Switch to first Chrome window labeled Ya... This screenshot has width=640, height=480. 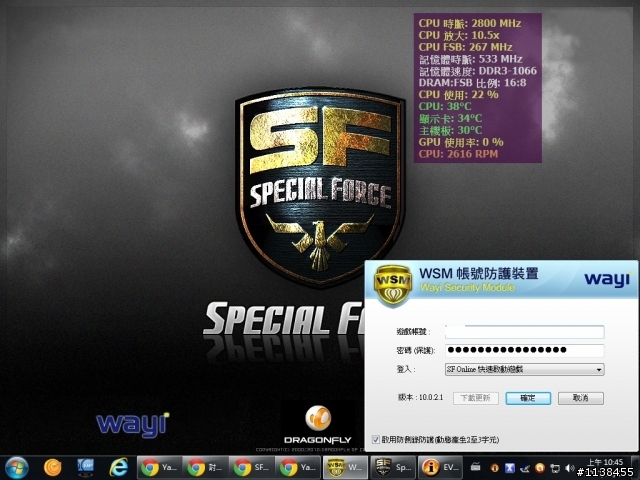pyautogui.click(x=160, y=468)
